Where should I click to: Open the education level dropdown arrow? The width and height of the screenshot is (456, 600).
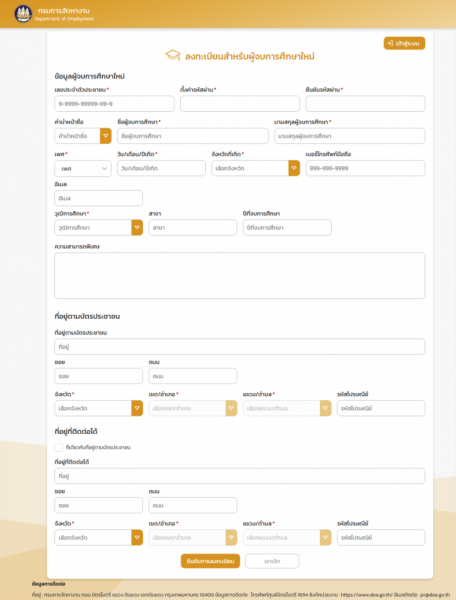(x=137, y=227)
